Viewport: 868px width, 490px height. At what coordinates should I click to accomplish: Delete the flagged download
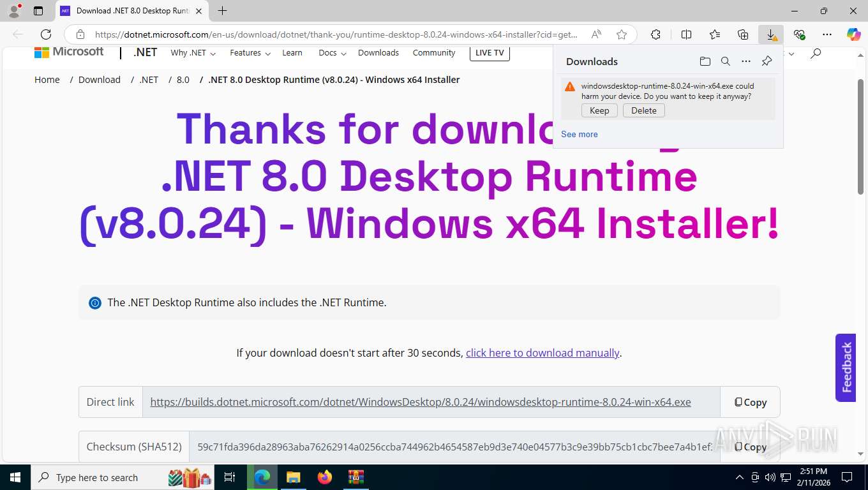(x=644, y=110)
